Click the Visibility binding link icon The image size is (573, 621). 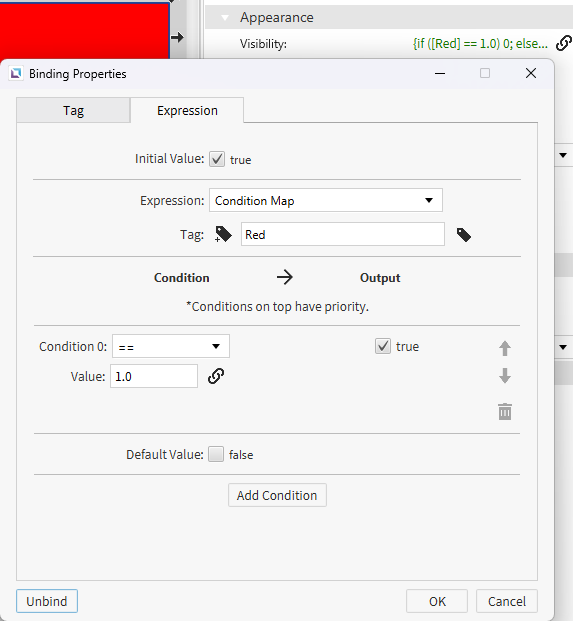(563, 43)
